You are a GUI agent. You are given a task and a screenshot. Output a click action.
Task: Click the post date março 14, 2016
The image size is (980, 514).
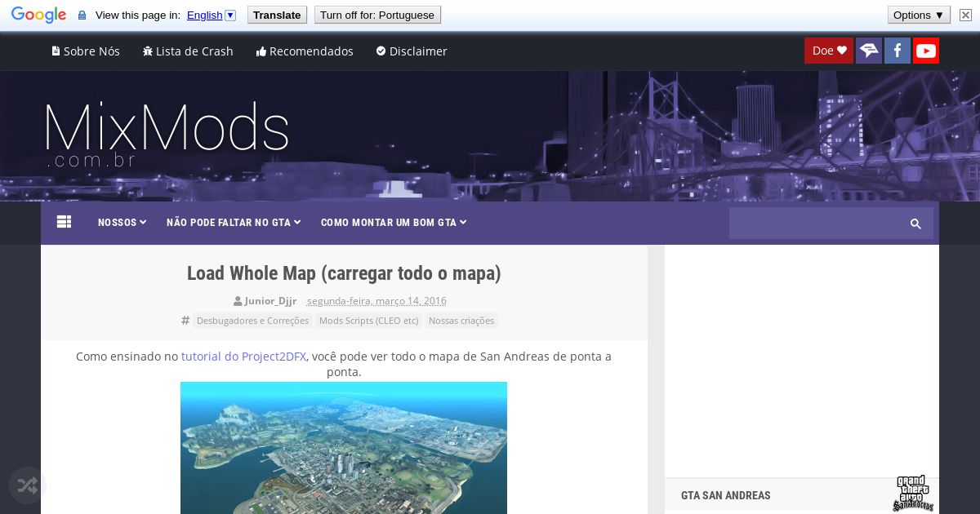click(x=376, y=301)
